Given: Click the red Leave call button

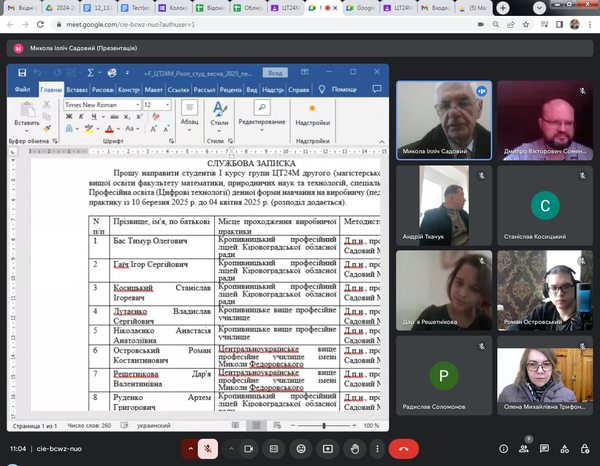Looking at the screenshot, I should pos(403,449).
